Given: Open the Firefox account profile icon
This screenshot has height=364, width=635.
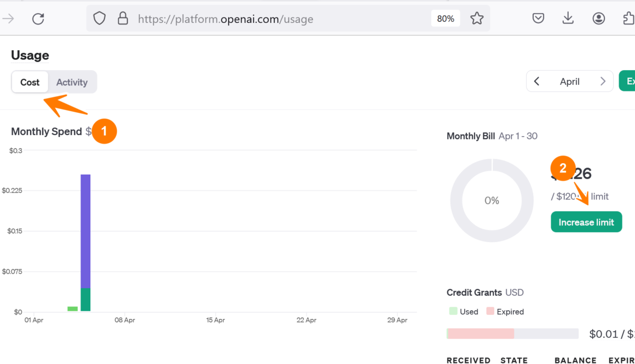Looking at the screenshot, I should point(598,19).
